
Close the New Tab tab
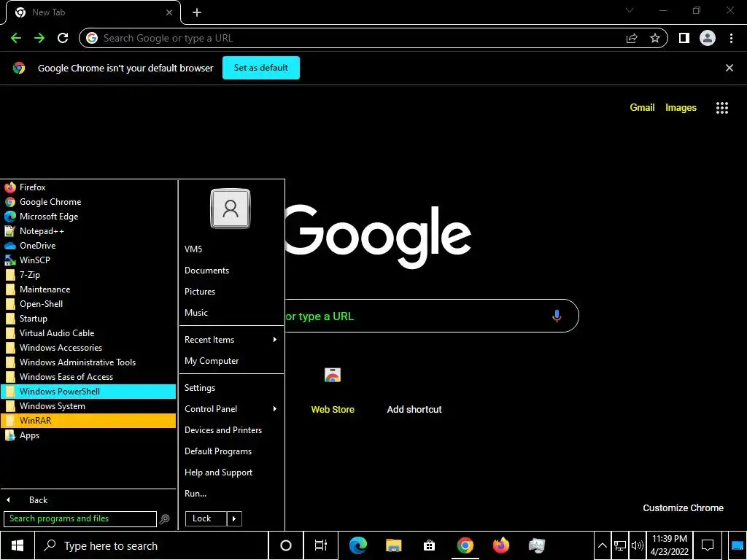pos(169,12)
